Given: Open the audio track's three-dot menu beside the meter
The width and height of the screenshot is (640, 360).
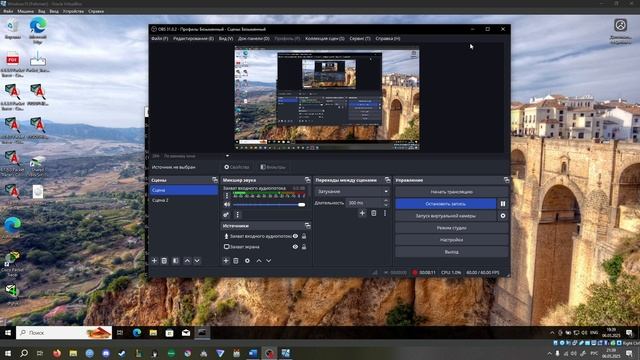Looking at the screenshot, I should point(227,196).
